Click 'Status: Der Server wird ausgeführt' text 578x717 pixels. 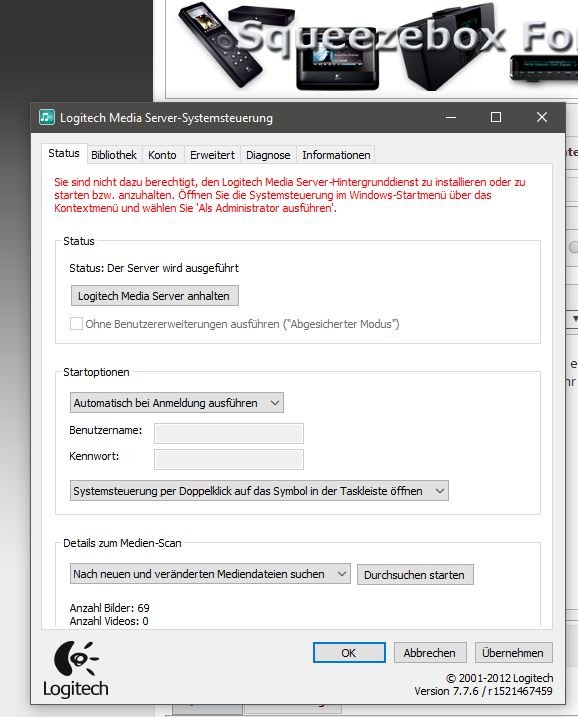[154, 268]
